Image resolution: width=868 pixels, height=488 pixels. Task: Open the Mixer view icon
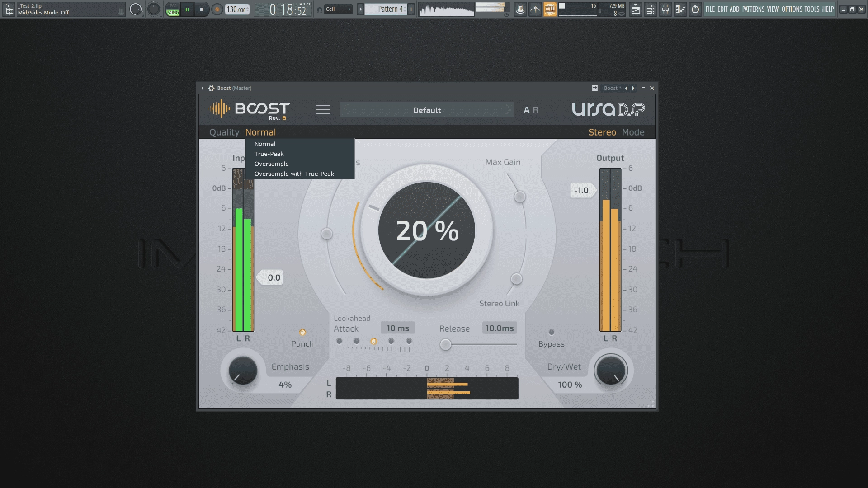point(665,9)
